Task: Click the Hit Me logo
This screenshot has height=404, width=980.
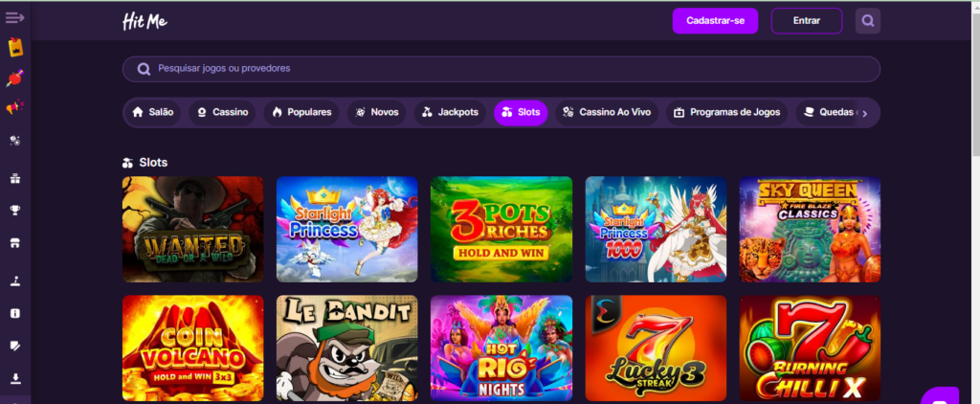Action: coord(145,21)
